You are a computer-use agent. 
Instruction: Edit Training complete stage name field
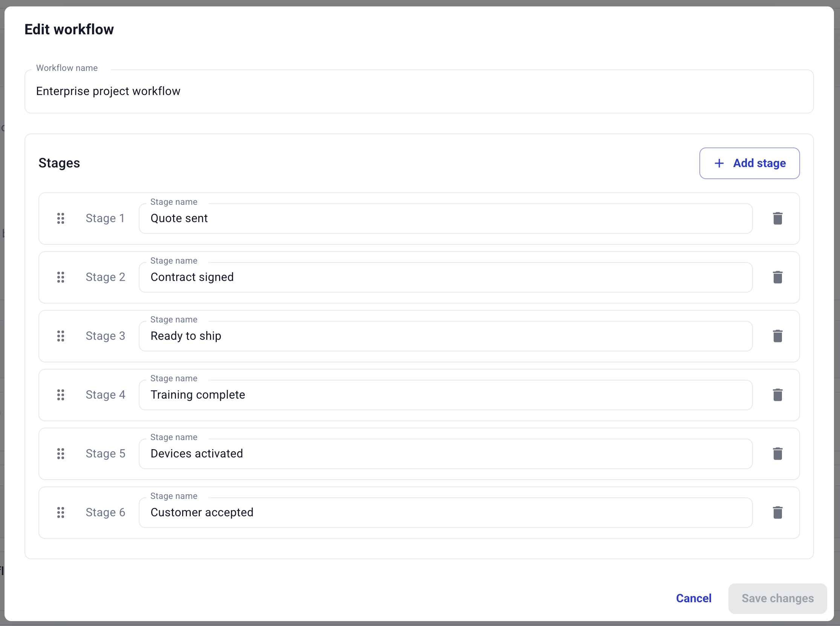click(446, 395)
